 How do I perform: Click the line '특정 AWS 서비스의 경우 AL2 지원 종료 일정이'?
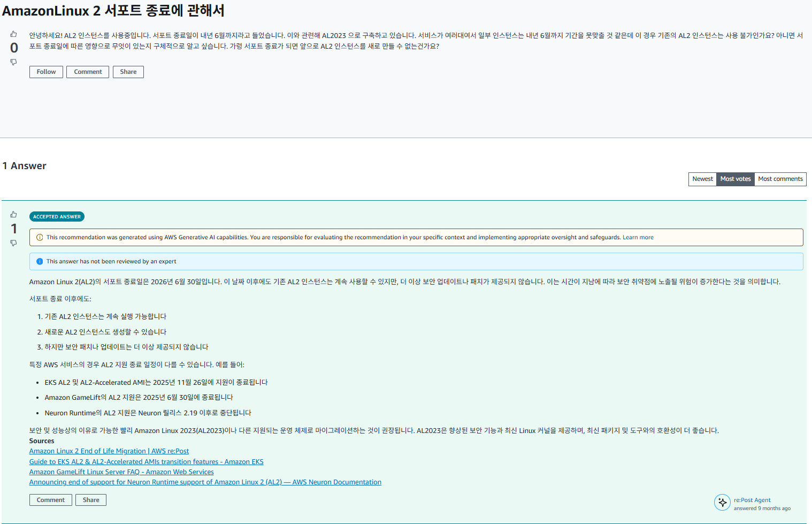[137, 365]
